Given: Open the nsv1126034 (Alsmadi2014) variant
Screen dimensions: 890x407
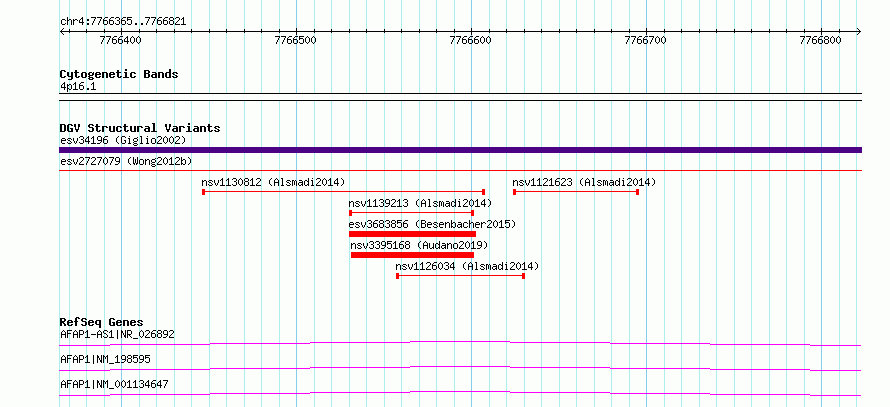Looking at the screenshot, I should (x=467, y=266).
